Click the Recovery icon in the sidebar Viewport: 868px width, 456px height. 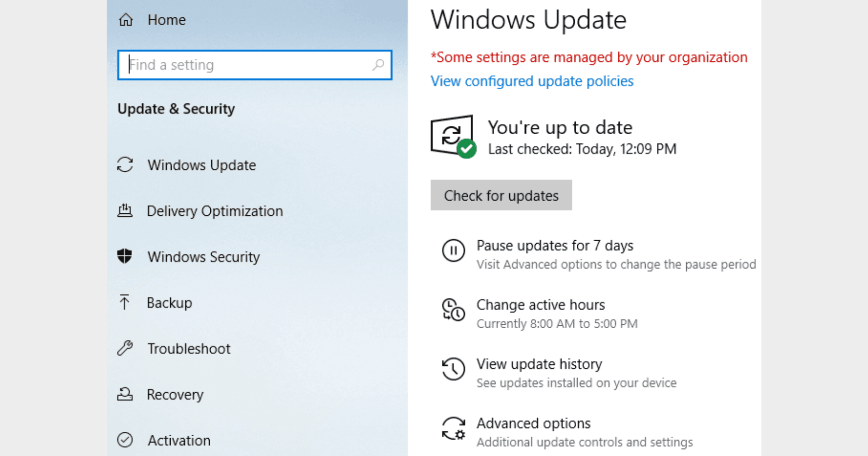tap(125, 394)
